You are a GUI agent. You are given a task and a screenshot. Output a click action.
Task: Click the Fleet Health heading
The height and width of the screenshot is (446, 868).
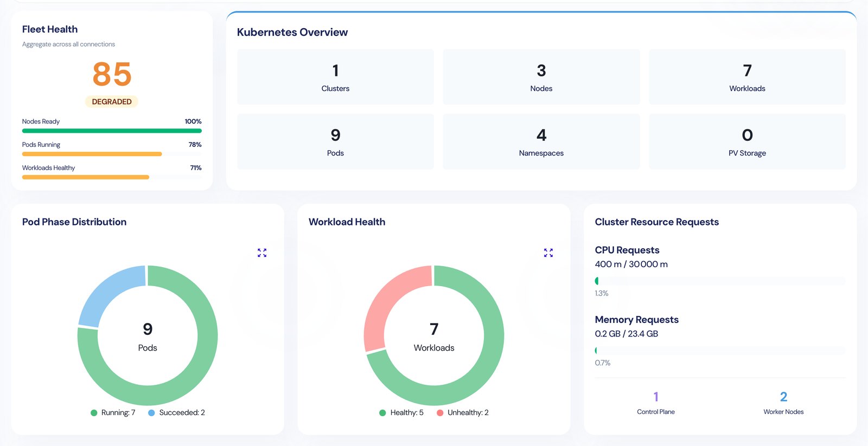[50, 29]
